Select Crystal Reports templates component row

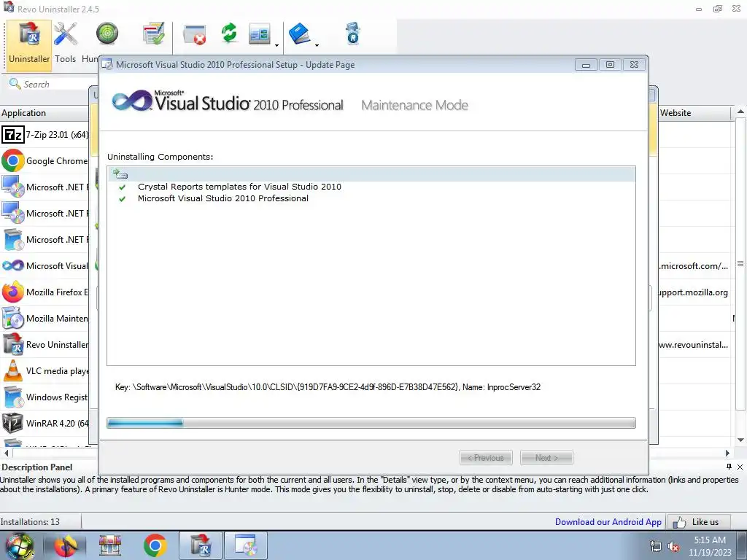(239, 187)
